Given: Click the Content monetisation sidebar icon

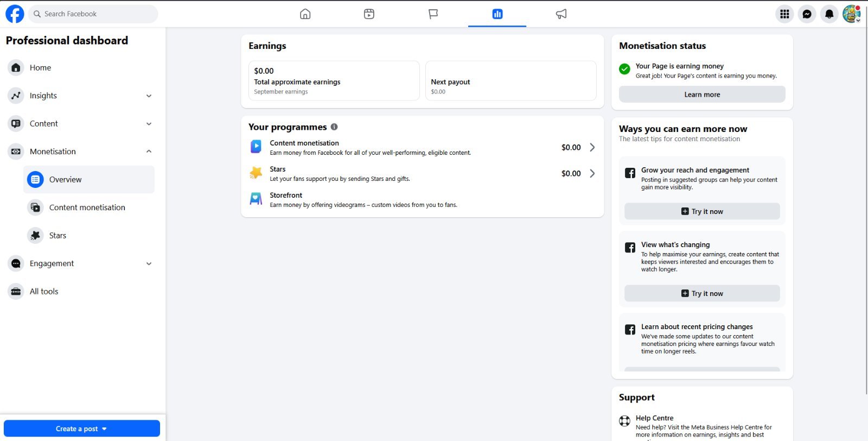Looking at the screenshot, I should pyautogui.click(x=35, y=207).
